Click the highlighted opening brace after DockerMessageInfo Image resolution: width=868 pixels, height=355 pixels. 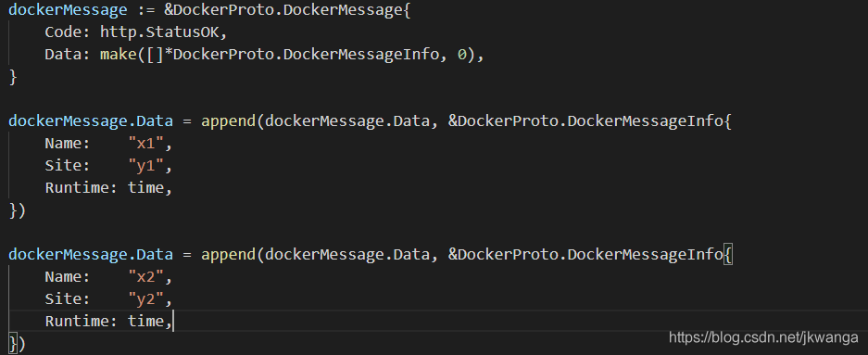[728, 255]
